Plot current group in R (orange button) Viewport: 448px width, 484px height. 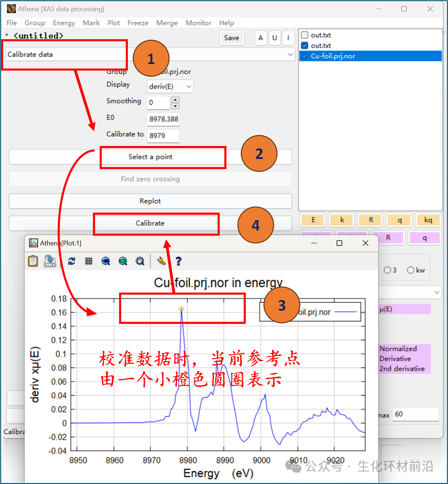tap(371, 220)
